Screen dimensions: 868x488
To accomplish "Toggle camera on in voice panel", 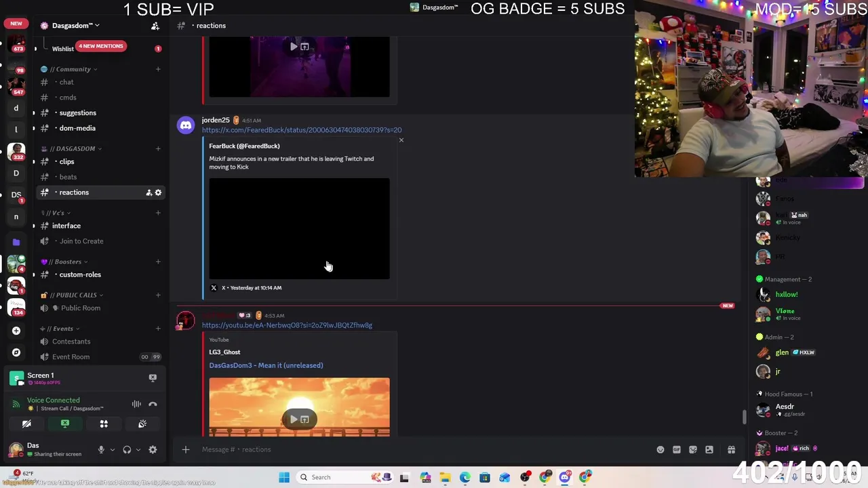I will pyautogui.click(x=26, y=424).
